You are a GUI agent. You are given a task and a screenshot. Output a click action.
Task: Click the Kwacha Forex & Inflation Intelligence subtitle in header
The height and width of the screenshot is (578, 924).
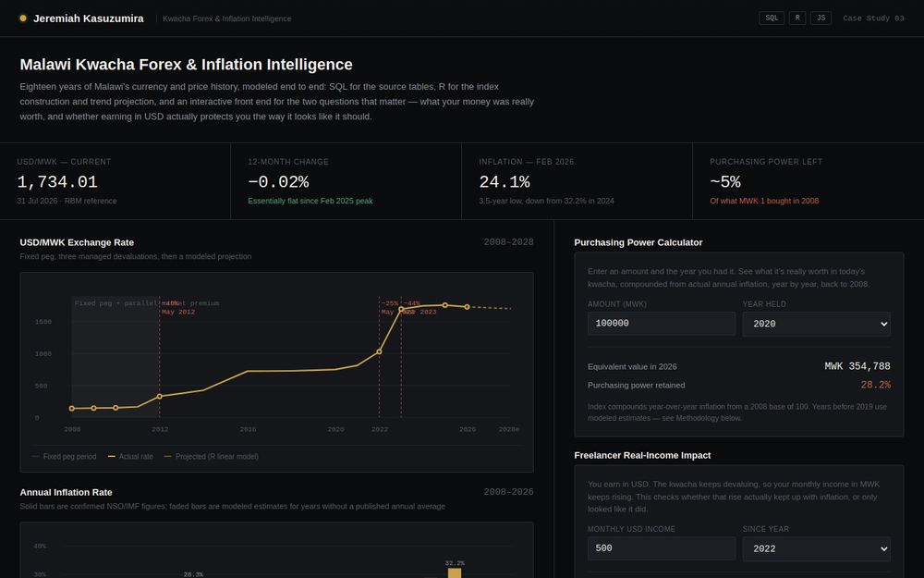(227, 18)
